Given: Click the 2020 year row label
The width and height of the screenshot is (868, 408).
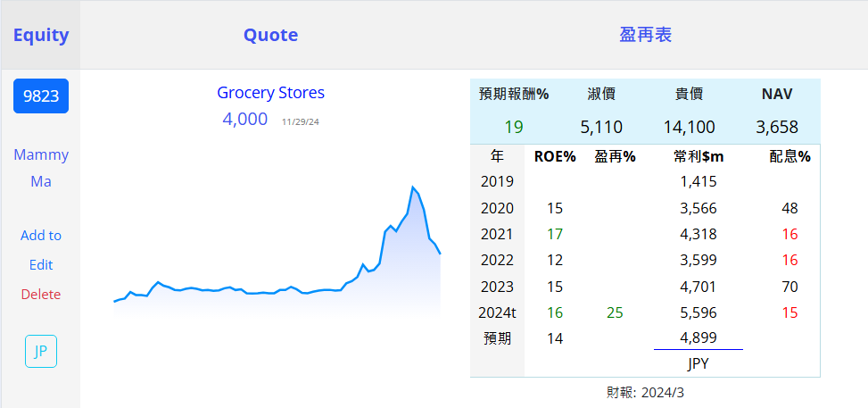Looking at the screenshot, I should (497, 208).
